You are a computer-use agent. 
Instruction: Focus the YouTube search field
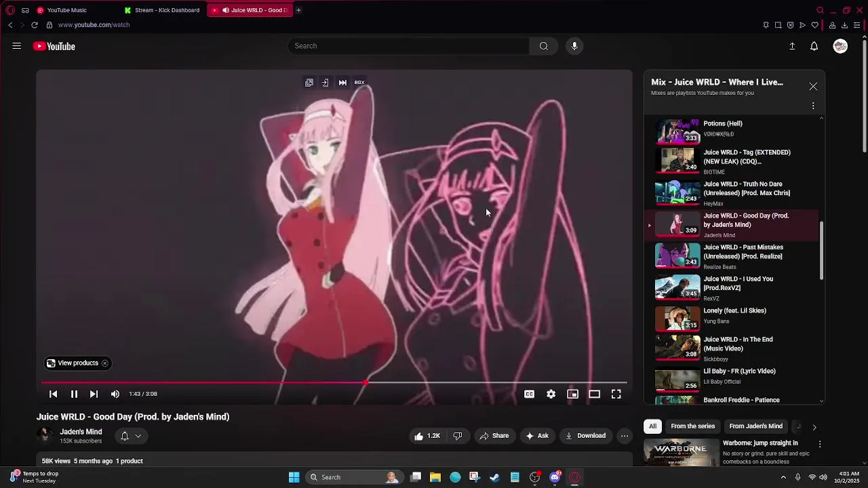[x=408, y=46]
